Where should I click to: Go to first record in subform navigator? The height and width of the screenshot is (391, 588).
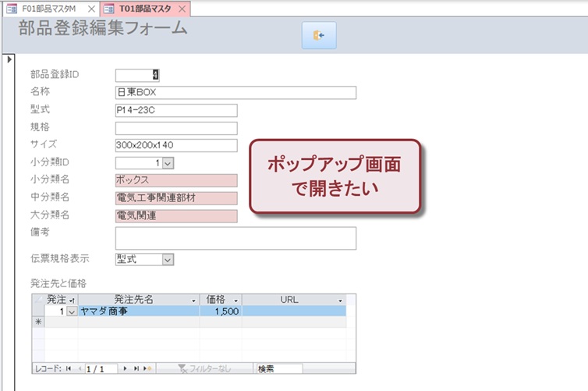69,368
